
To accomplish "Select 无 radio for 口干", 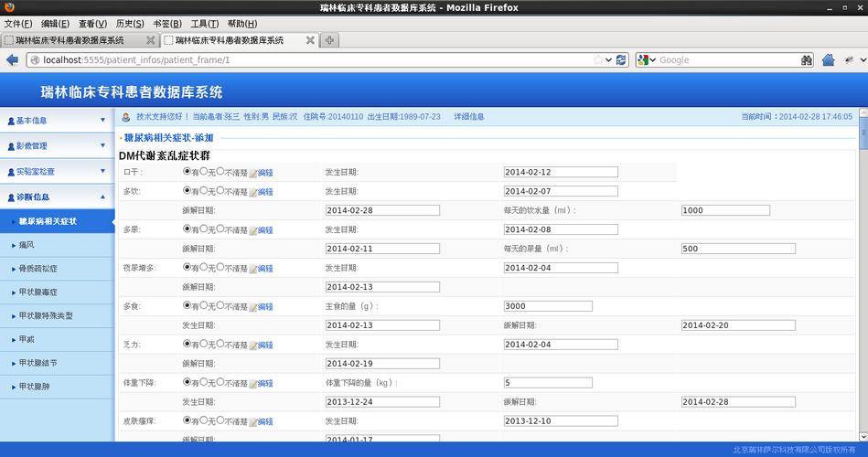I will [204, 172].
